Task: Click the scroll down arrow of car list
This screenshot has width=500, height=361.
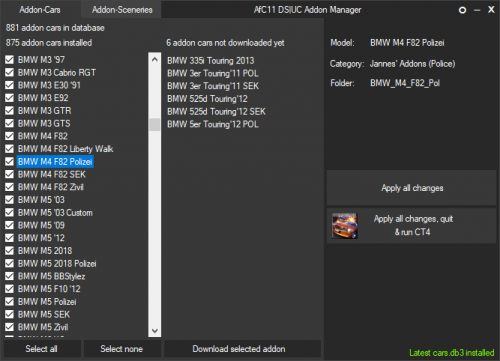Action: pos(154,331)
